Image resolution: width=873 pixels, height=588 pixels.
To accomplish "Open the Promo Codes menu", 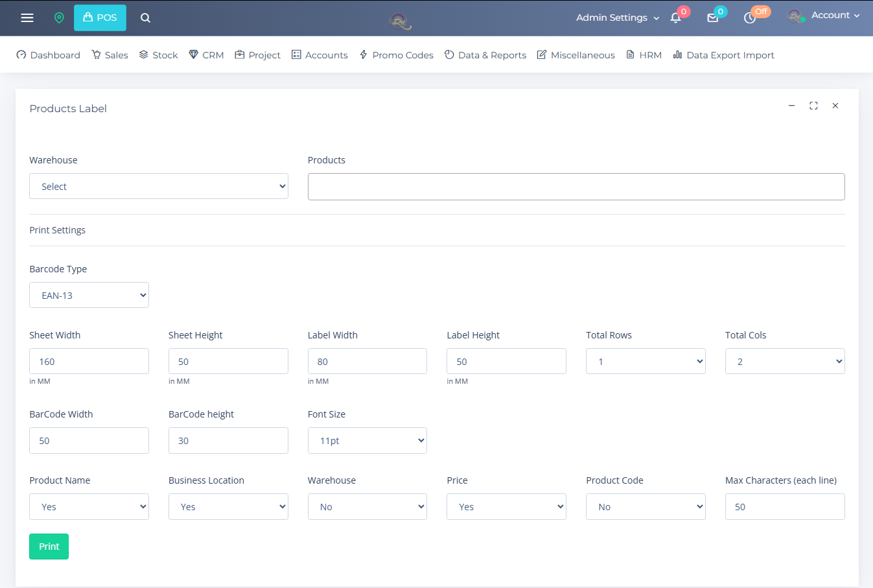I will click(x=396, y=55).
